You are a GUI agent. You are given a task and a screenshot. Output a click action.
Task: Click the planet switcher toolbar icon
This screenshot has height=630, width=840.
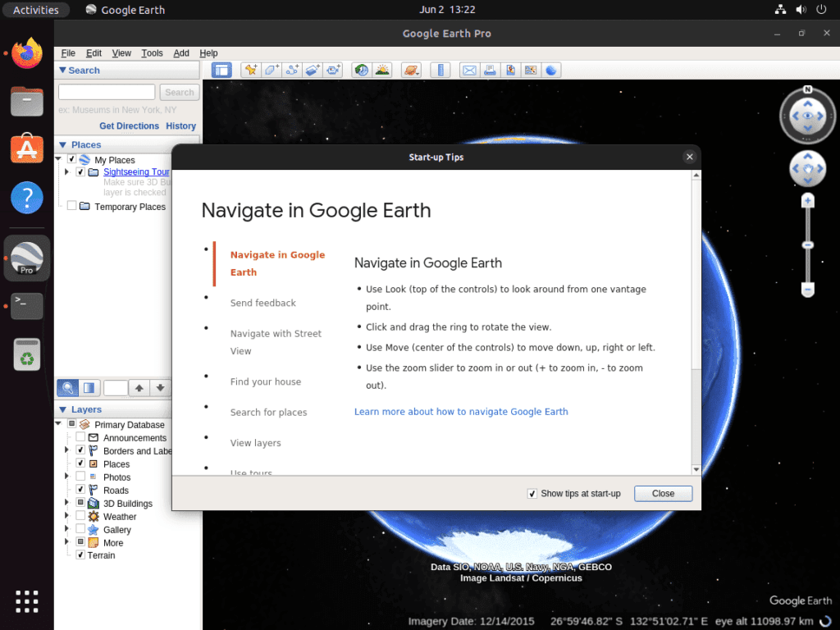tap(411, 71)
